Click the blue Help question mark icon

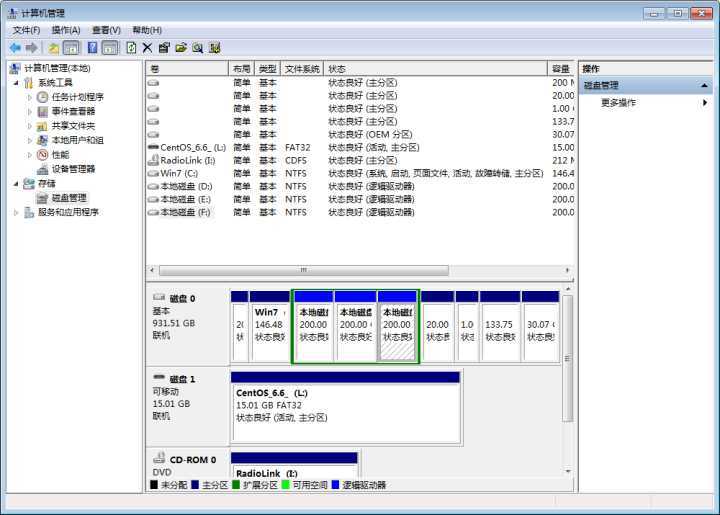[93, 47]
